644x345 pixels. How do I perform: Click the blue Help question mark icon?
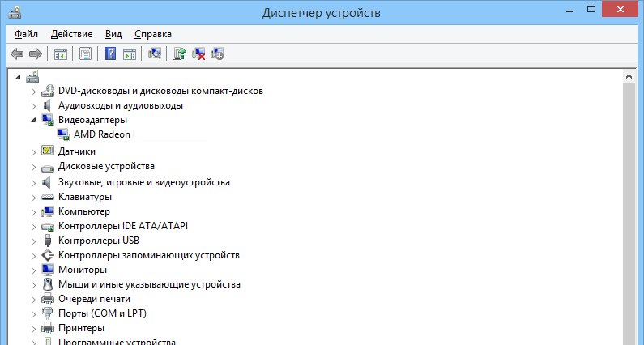click(x=110, y=53)
